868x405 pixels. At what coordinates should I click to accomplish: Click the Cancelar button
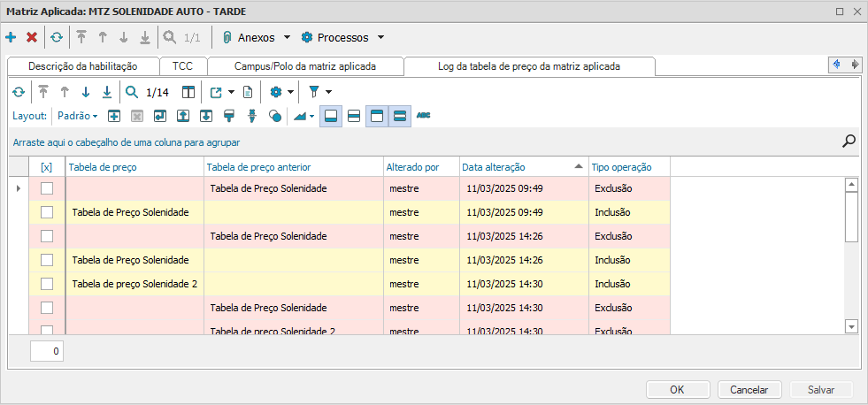(749, 389)
